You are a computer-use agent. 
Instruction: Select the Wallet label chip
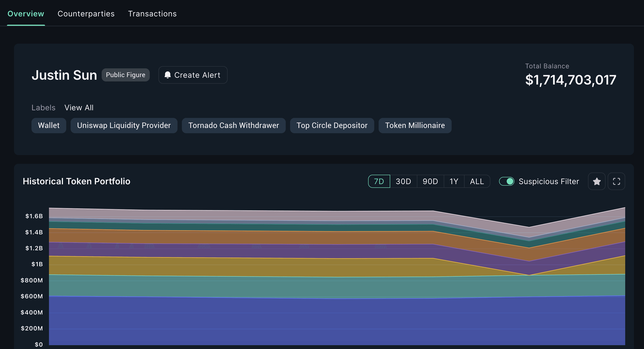pos(49,125)
